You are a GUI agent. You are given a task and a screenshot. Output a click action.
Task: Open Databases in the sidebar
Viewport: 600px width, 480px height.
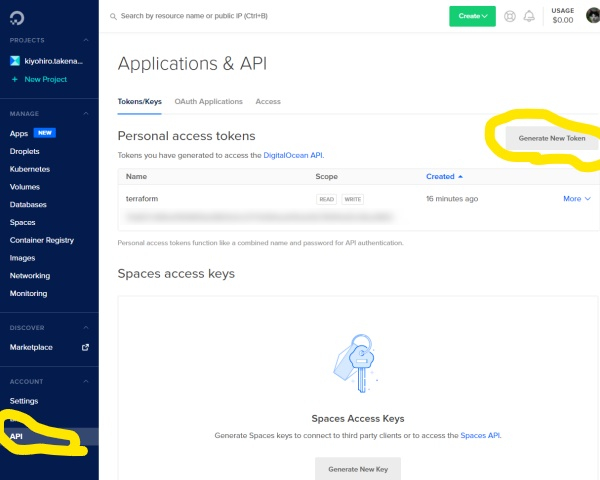click(28, 204)
